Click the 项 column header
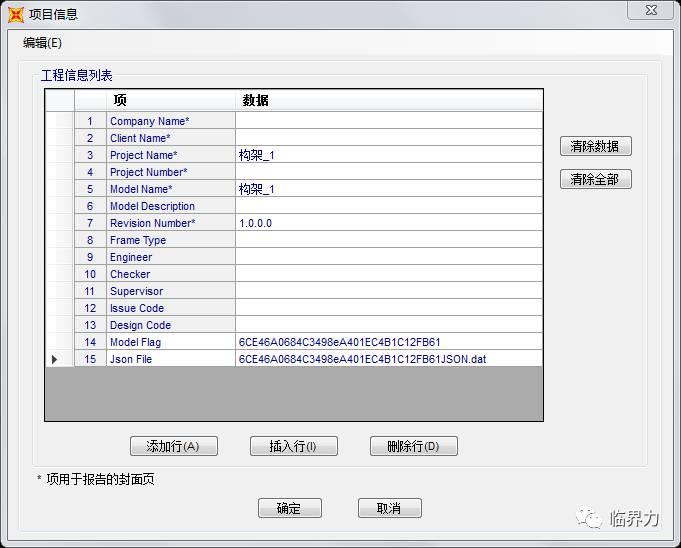681x548 pixels. click(x=171, y=100)
